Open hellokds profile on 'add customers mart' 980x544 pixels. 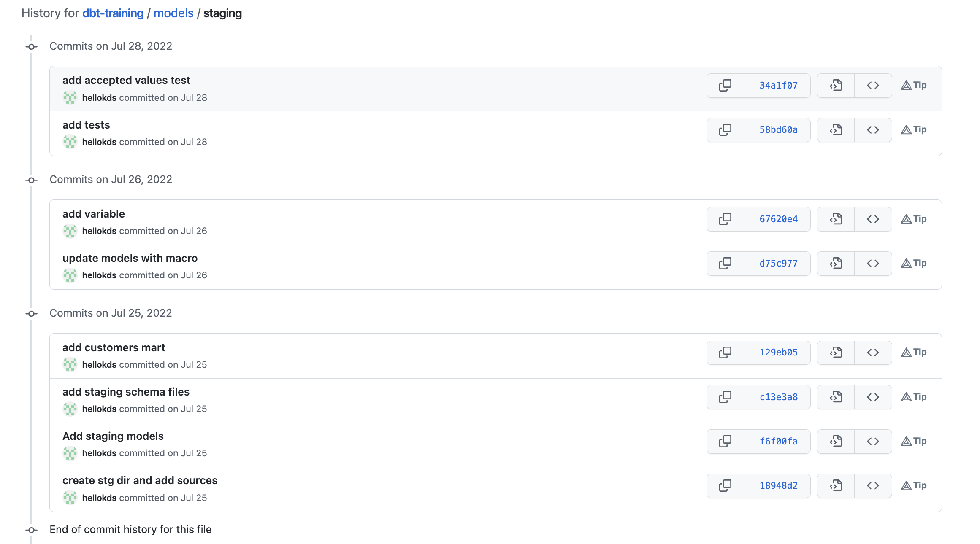click(99, 365)
